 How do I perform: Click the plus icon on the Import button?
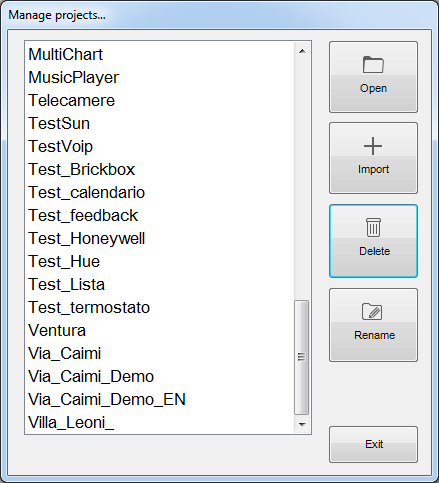(x=373, y=146)
